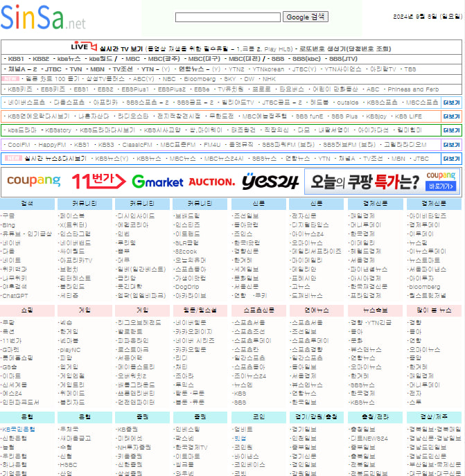Open the Bing search link

pos(8,225)
